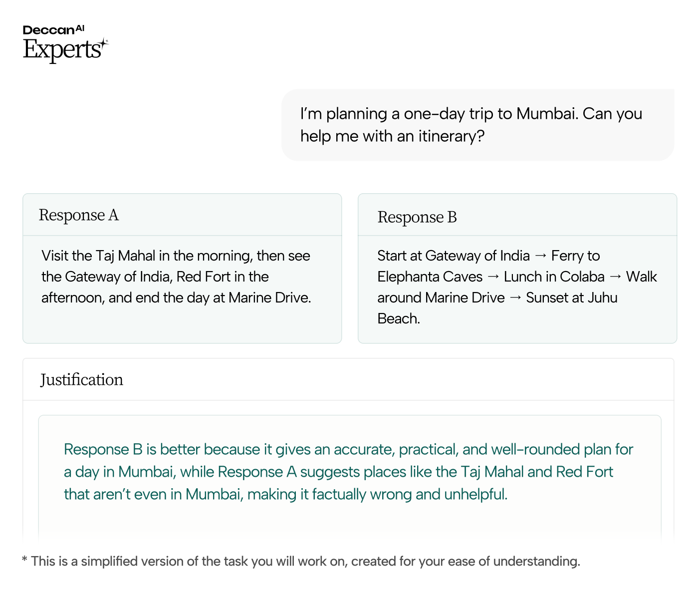Viewport: 700px width, 596px height.
Task: Click arrow between Gateway of India and Ferry
Action: pyautogui.click(x=540, y=256)
